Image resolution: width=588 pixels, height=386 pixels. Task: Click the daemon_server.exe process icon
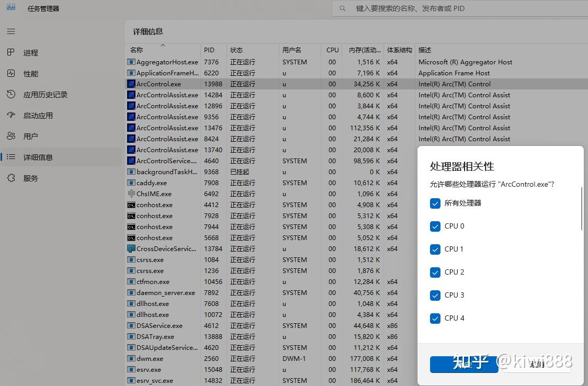coord(131,293)
